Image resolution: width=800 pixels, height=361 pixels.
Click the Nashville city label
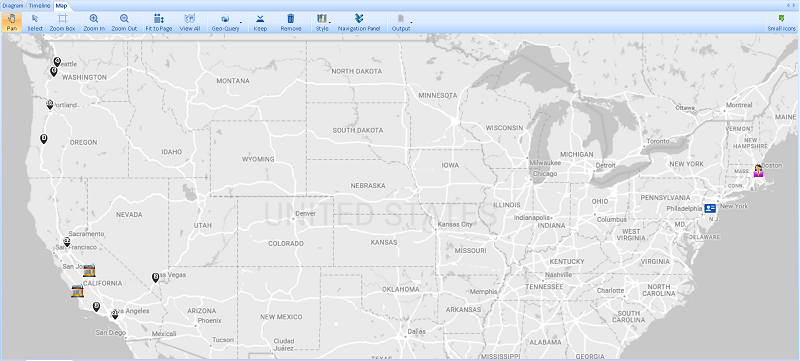coord(558,275)
